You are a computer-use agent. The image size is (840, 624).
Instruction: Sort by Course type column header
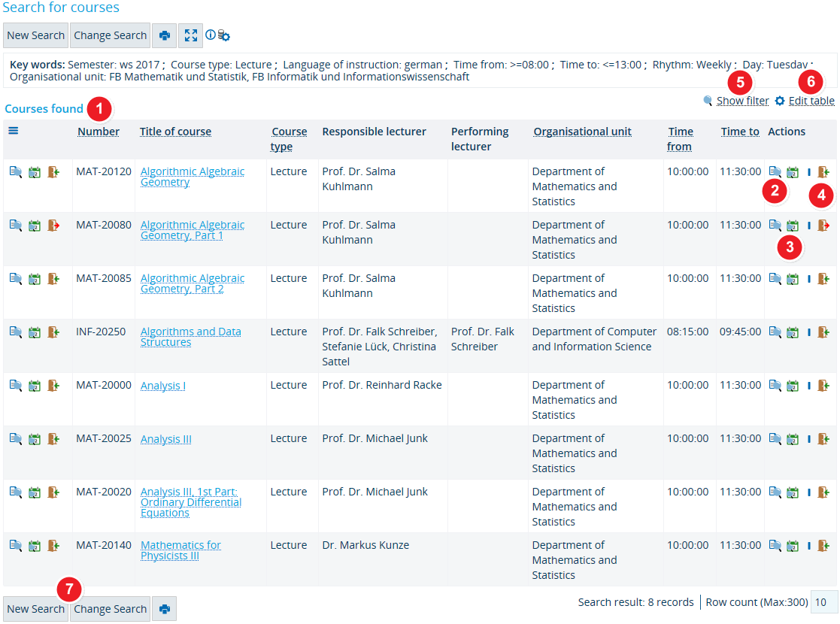289,139
